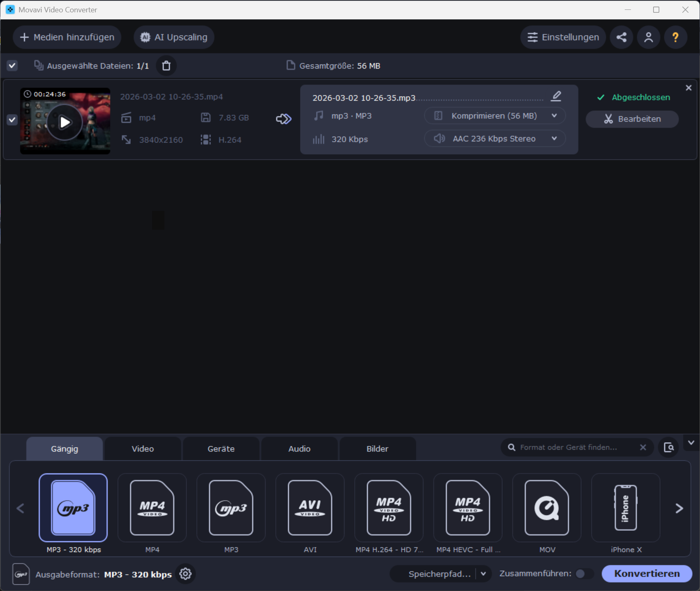The height and width of the screenshot is (591, 700).
Task: Toggle the Zusammenführen switch
Action: (x=584, y=574)
